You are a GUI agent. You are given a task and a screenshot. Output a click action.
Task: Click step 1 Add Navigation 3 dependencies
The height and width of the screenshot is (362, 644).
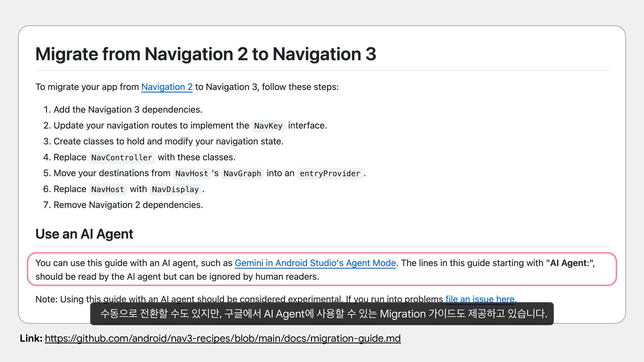127,110
